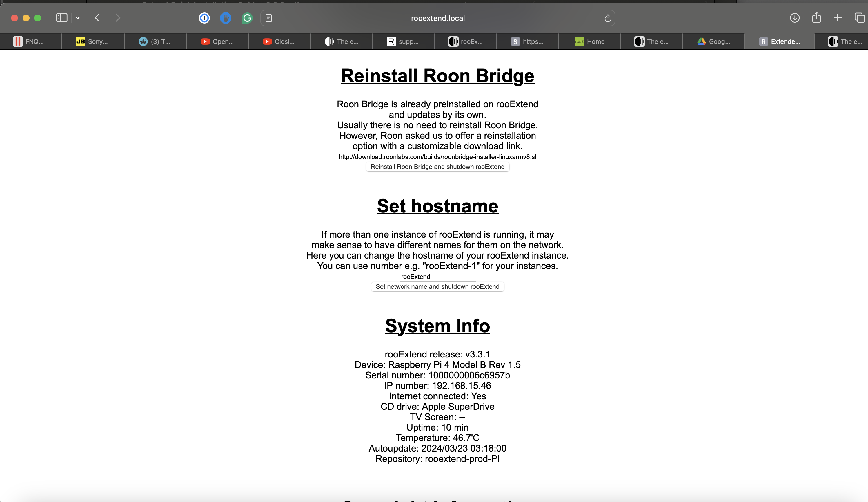Switch to the Home tab
The width and height of the screenshot is (868, 502).
pos(590,41)
